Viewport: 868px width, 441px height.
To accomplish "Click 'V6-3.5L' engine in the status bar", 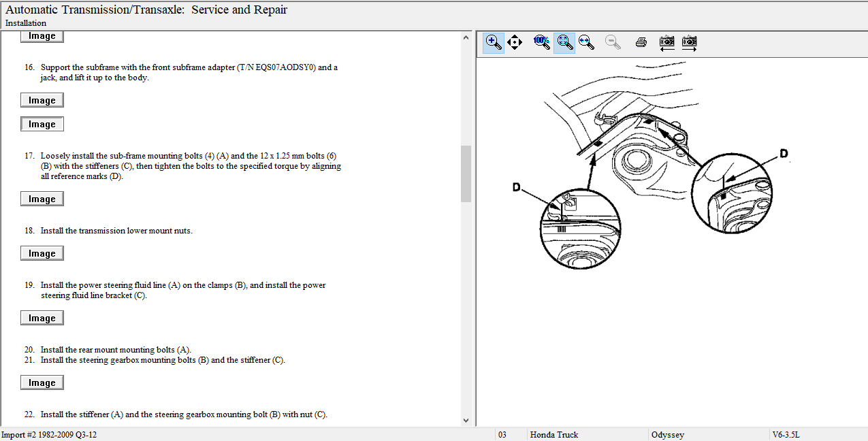I will click(786, 434).
